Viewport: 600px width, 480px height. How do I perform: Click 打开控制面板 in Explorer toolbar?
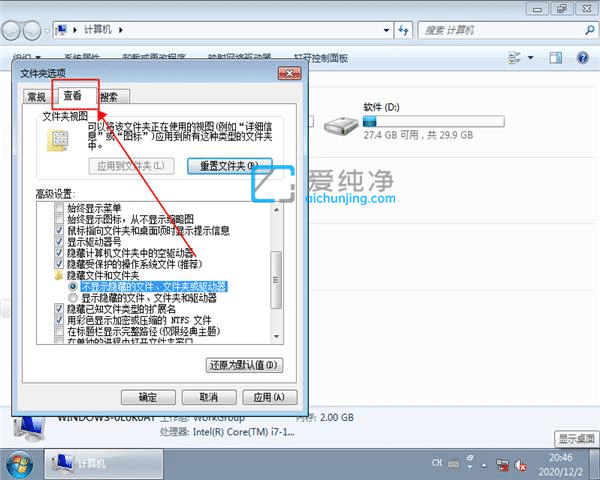[x=321, y=58]
